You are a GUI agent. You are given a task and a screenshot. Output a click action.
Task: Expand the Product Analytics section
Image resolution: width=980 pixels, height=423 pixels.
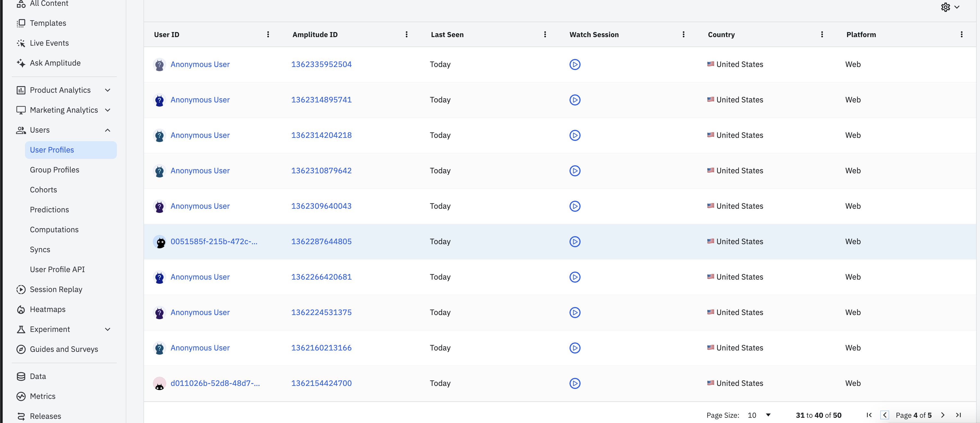[108, 90]
